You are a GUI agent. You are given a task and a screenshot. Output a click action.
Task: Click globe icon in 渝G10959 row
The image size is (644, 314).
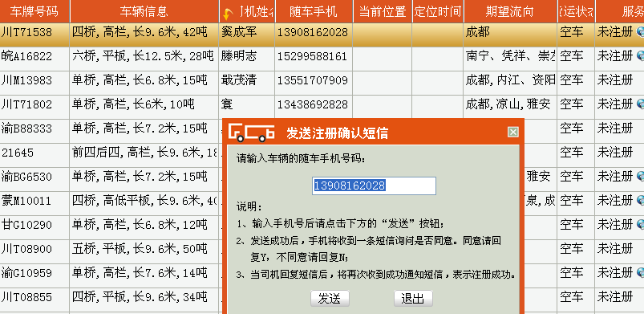640,273
